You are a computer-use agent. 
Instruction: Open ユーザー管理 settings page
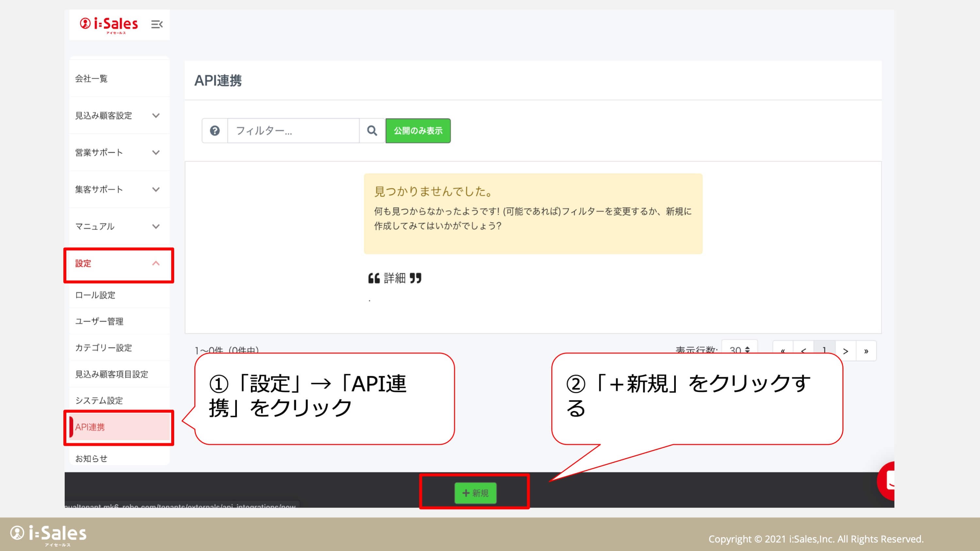click(x=99, y=321)
